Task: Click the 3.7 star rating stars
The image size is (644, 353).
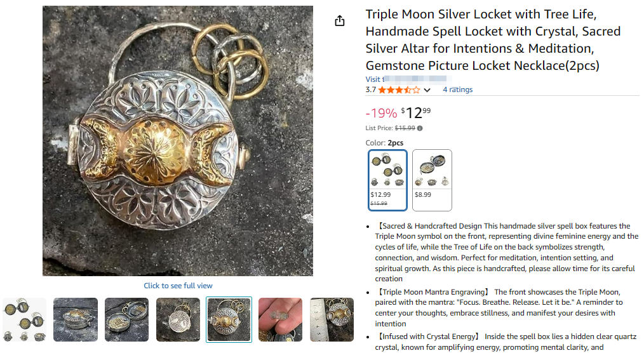Action: click(399, 90)
